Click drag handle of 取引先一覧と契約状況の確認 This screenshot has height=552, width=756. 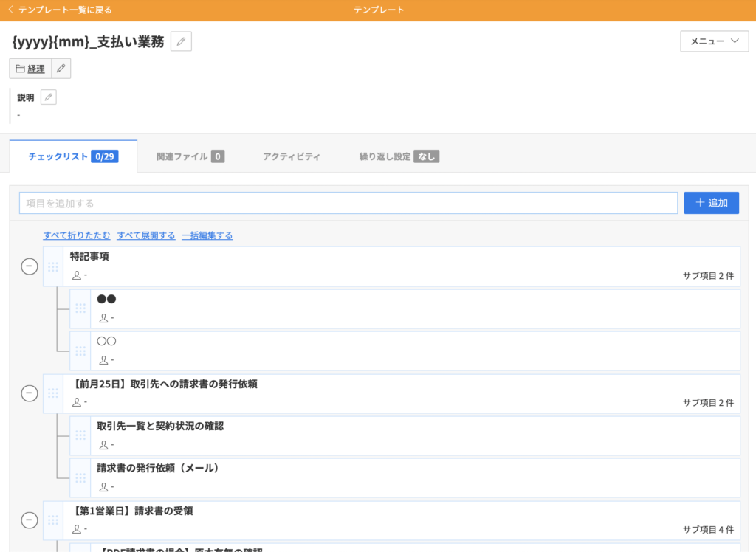(80, 435)
